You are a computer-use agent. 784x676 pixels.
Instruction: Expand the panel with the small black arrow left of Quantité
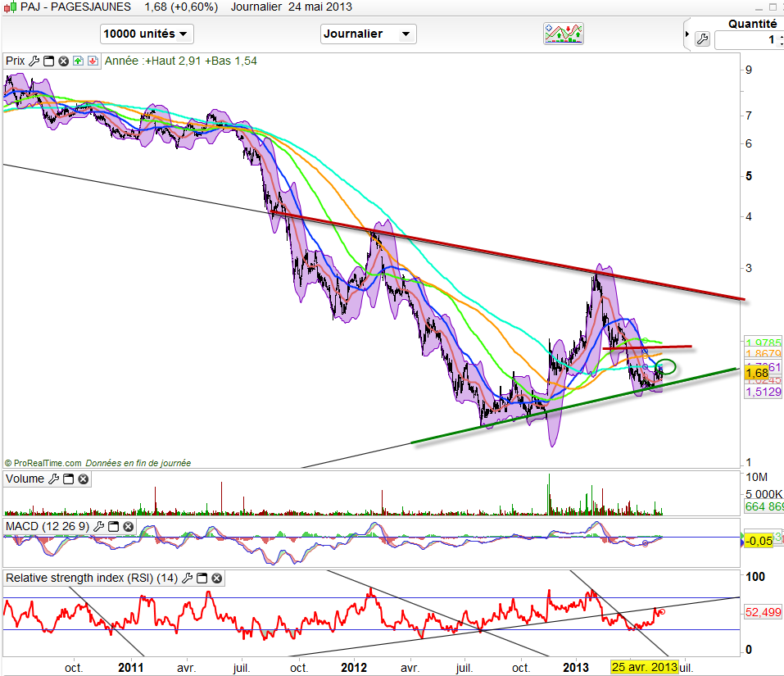click(687, 34)
